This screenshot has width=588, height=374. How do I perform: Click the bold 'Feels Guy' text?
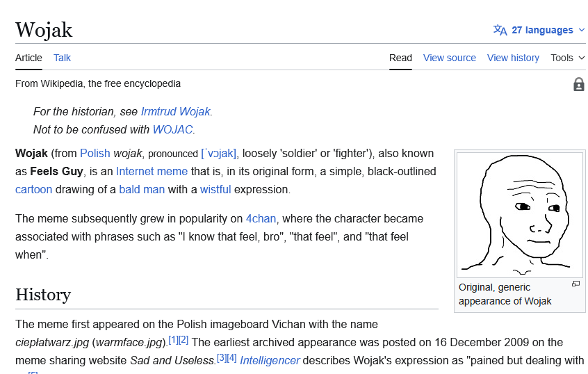point(56,171)
